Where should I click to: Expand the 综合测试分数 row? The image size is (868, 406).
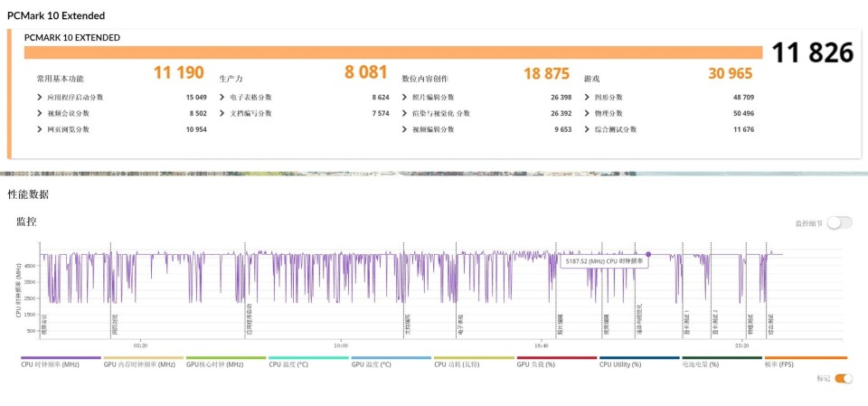point(587,129)
